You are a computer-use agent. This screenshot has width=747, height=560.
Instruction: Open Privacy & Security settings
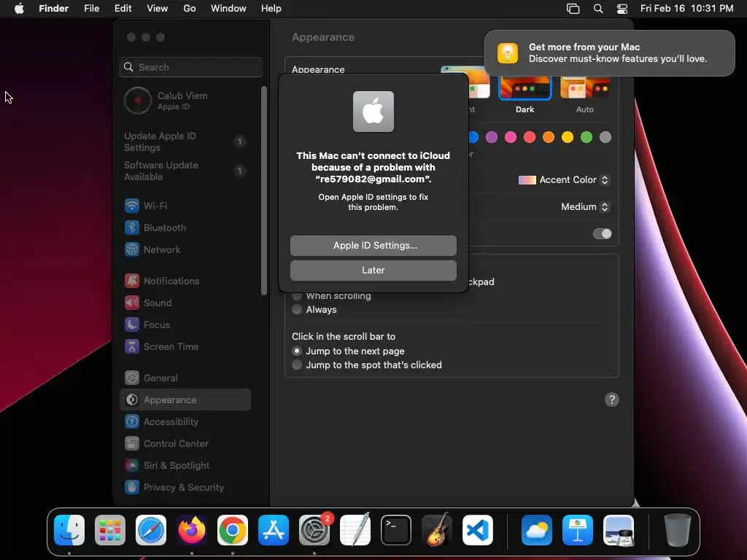(x=185, y=488)
